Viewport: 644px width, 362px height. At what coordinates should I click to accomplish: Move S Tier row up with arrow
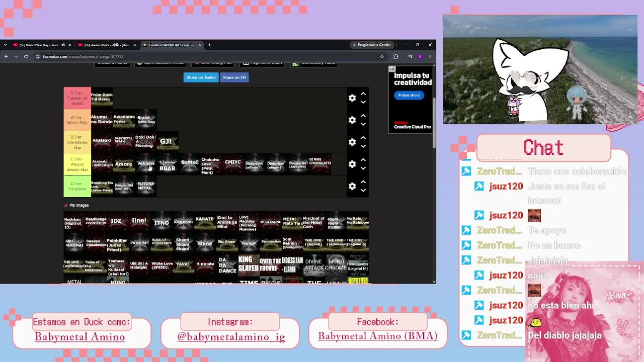pos(363,94)
